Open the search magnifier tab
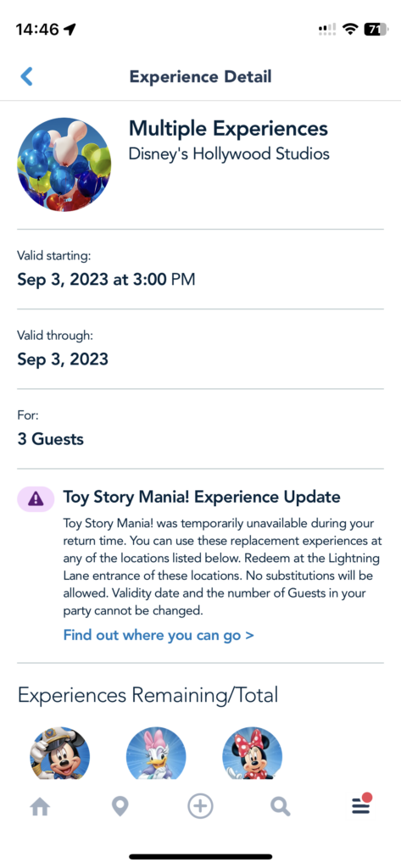The width and height of the screenshot is (401, 868). coord(281,808)
